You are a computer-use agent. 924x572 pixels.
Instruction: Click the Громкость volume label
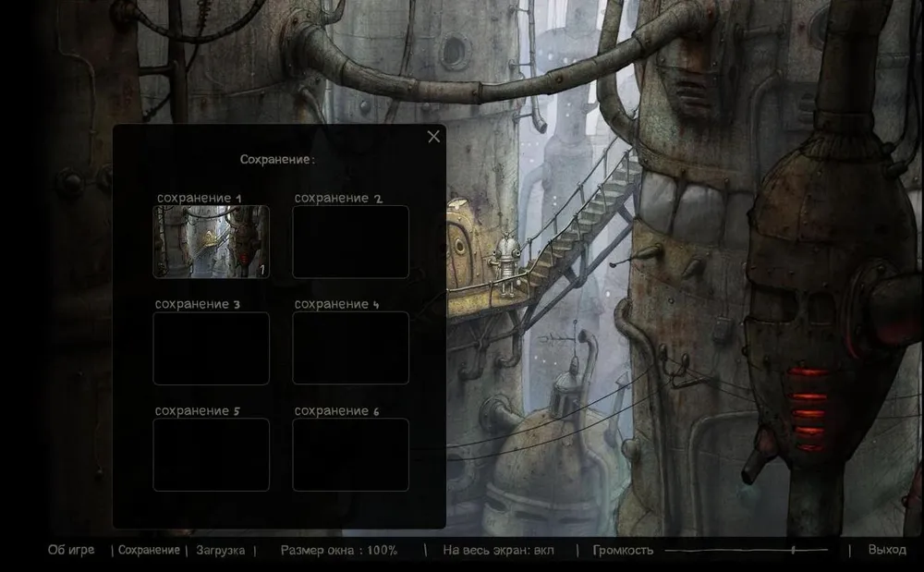623,550
